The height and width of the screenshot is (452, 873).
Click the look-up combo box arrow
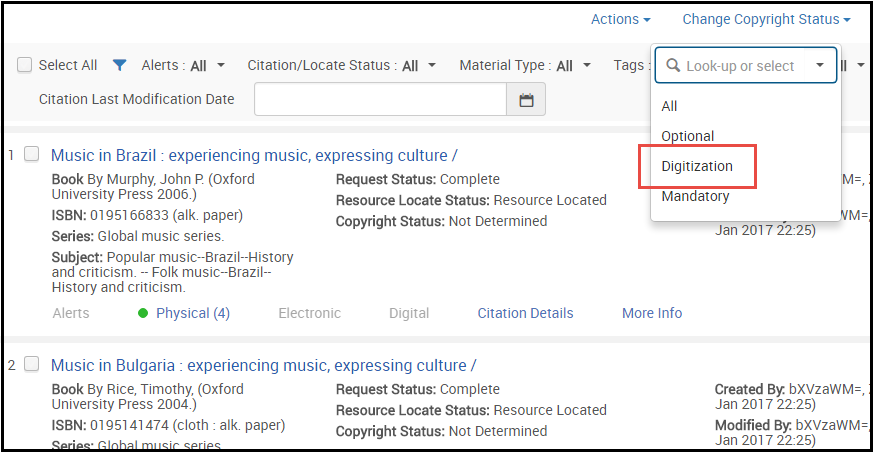coord(820,66)
